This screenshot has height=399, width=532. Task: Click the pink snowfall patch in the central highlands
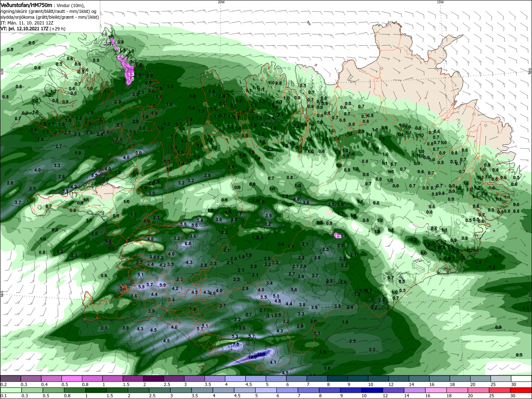click(x=337, y=236)
